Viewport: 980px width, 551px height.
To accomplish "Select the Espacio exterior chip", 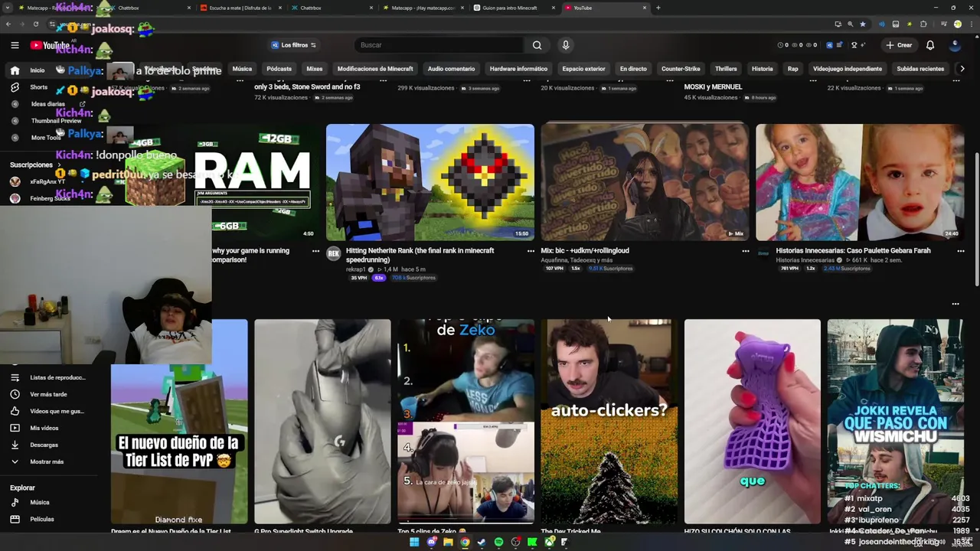I will (583, 69).
